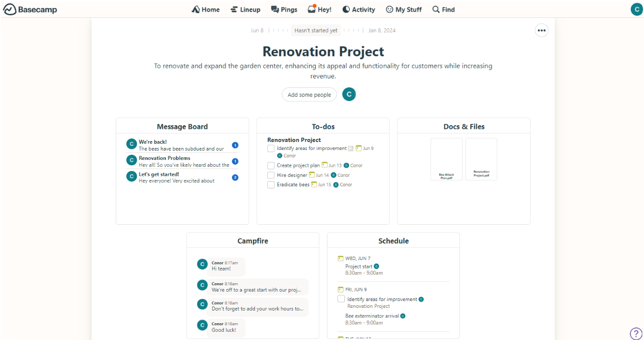Click the Add some people button
644x340 pixels.
pyautogui.click(x=309, y=95)
